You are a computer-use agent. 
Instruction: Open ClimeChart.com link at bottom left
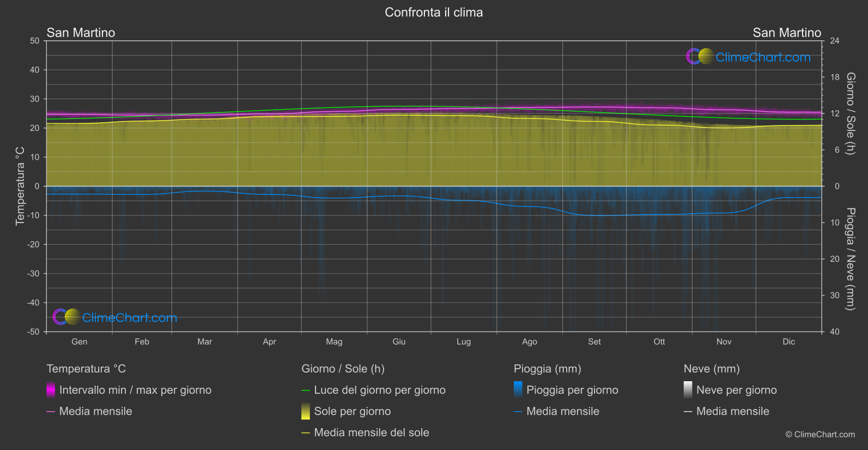pos(130,317)
